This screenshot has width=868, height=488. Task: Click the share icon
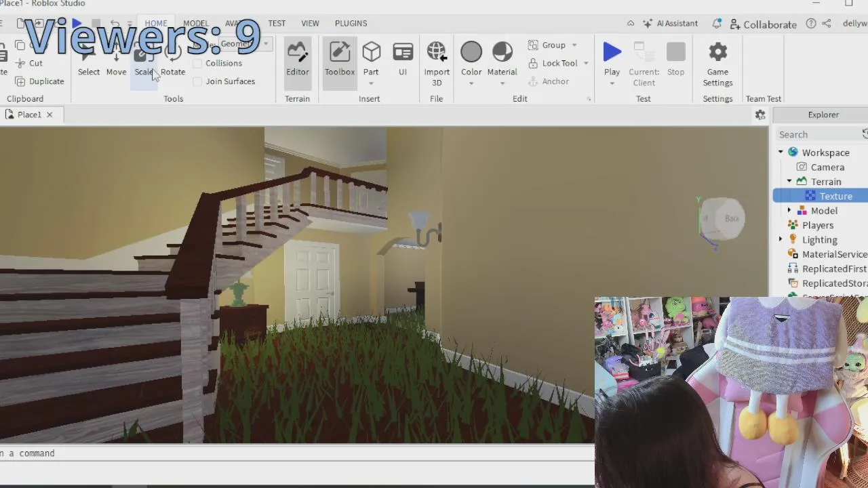click(827, 23)
